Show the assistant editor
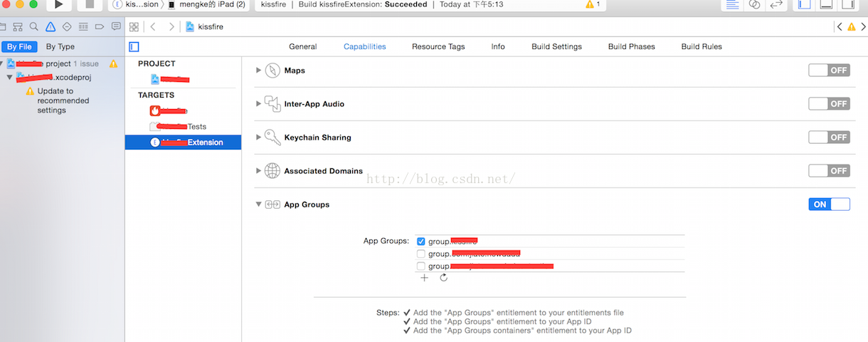The width and height of the screenshot is (868, 342). pyautogui.click(x=754, y=4)
